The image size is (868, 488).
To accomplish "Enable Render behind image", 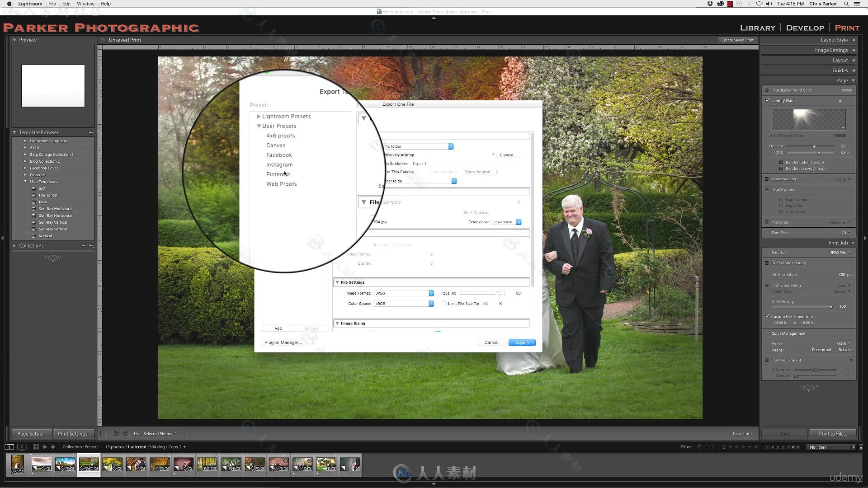I will pyautogui.click(x=781, y=162).
